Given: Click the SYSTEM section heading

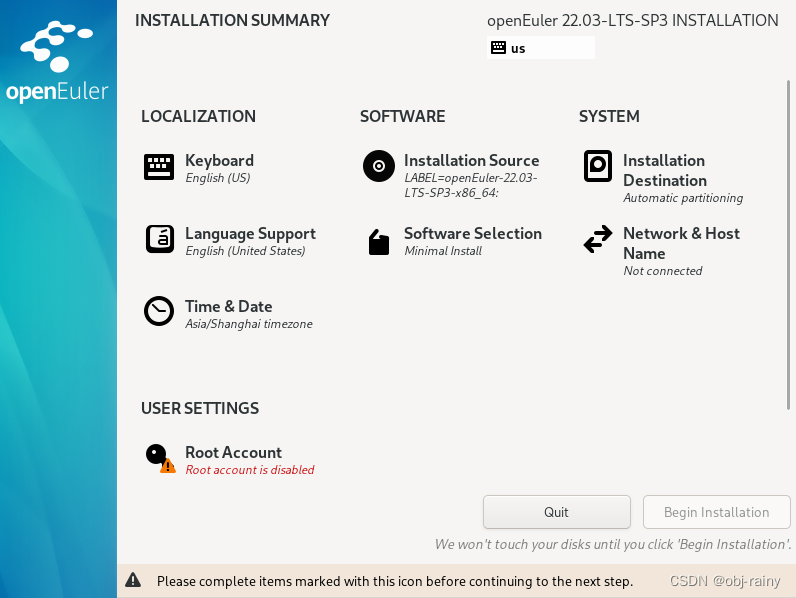Looking at the screenshot, I should [x=609, y=116].
